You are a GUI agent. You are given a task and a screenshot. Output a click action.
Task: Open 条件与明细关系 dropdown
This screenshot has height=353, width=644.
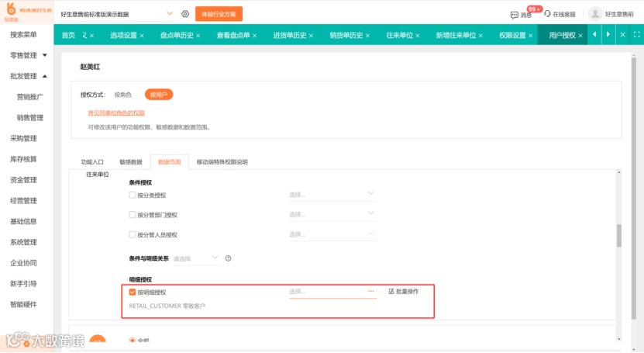click(196, 259)
